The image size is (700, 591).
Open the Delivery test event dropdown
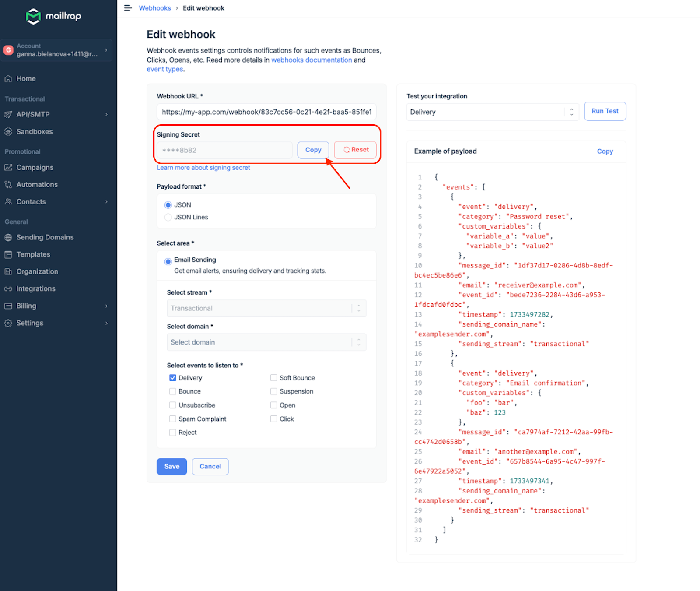click(x=492, y=112)
